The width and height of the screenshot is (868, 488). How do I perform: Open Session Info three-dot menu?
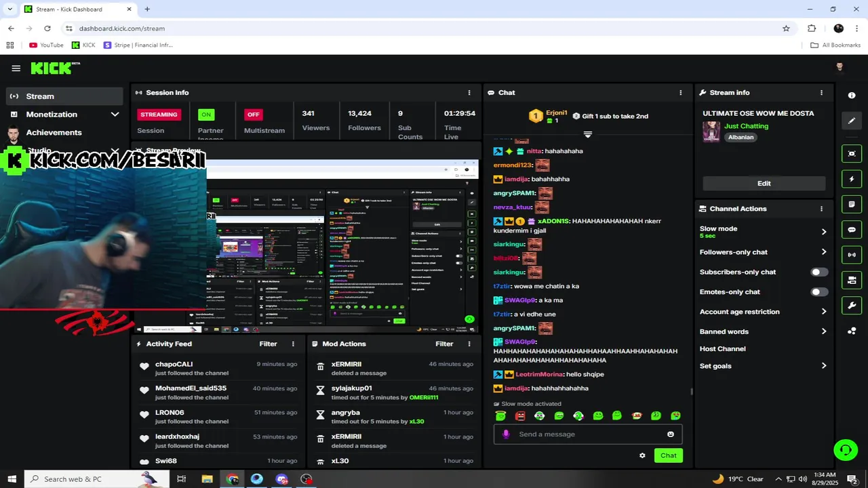coord(469,93)
